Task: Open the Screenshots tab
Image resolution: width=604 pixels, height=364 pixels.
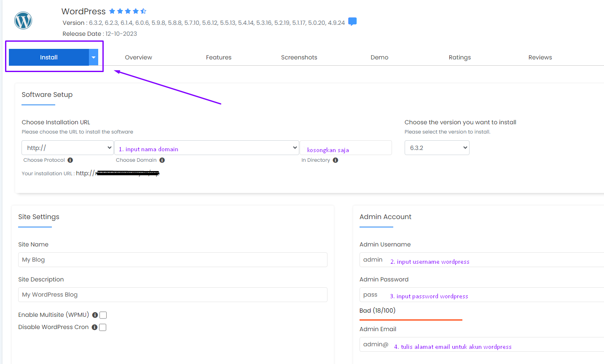Action: tap(299, 57)
